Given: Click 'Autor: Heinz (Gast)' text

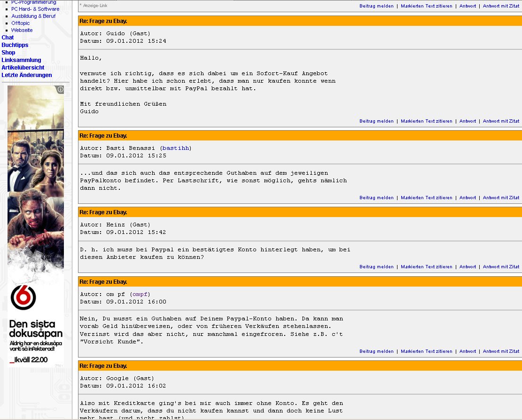Looking at the screenshot, I should pos(115,225).
